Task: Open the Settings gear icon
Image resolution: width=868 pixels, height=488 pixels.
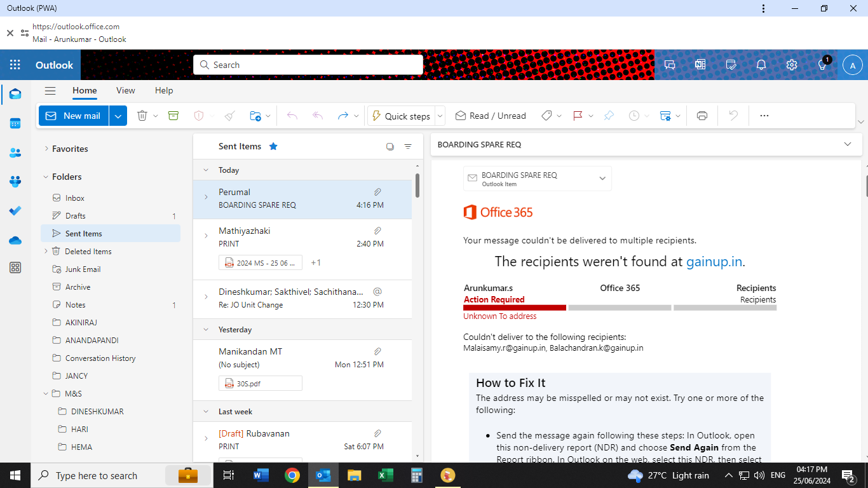Action: tap(791, 65)
